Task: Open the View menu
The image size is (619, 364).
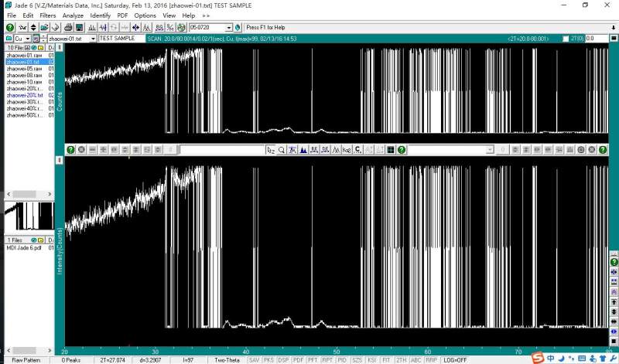Action: (x=169, y=15)
